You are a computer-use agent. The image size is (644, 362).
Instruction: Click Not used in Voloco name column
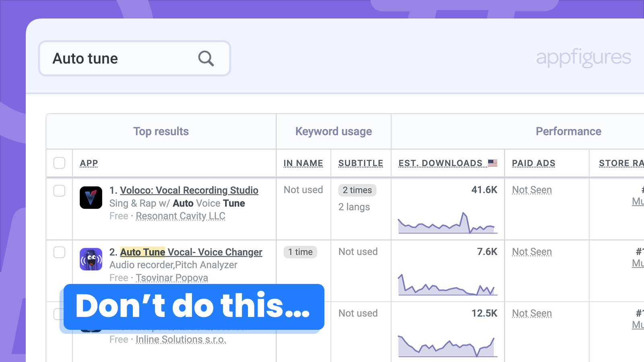303,190
